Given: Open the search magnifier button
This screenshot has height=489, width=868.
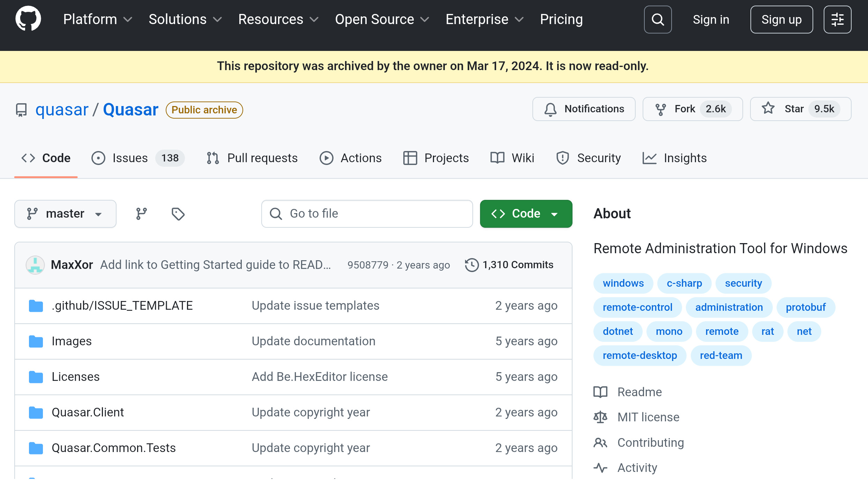Looking at the screenshot, I should (658, 20).
